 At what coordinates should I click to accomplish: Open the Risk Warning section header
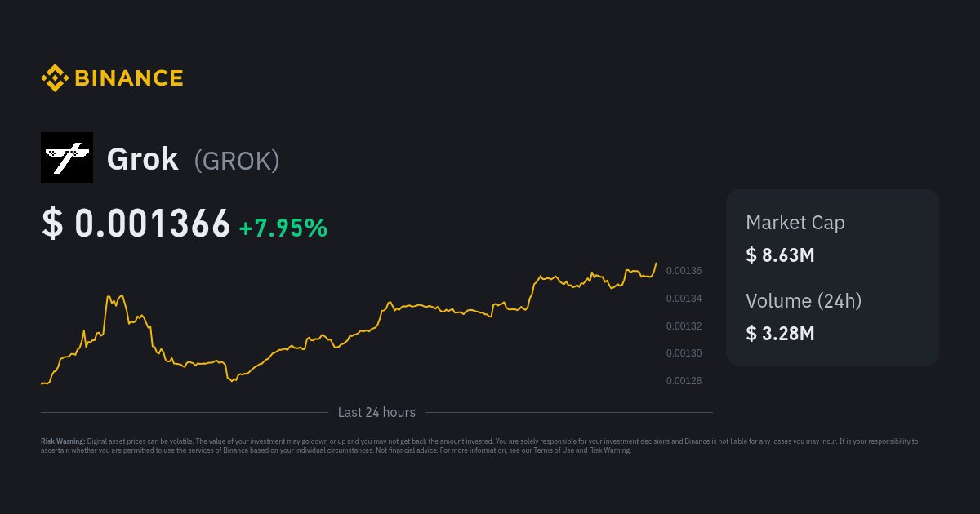coord(63,440)
